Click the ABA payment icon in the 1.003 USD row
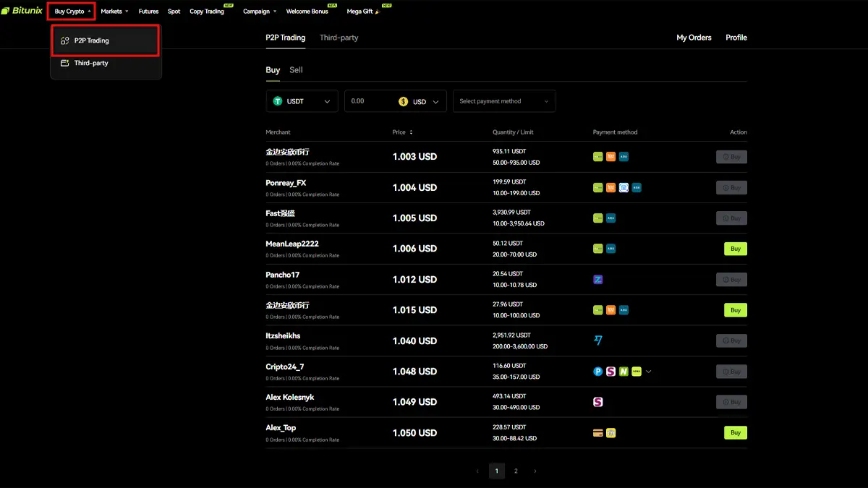 [x=624, y=157]
